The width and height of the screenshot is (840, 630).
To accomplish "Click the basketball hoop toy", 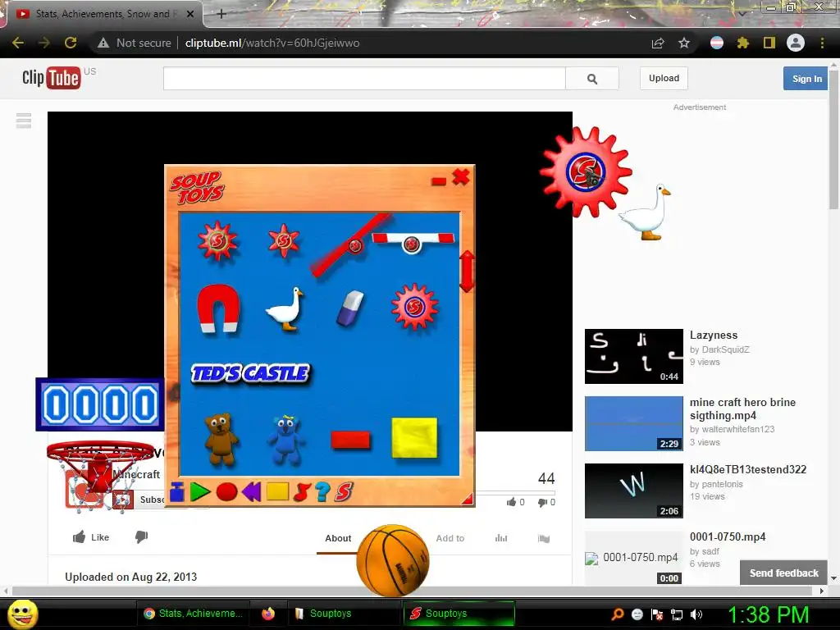I will coord(99,475).
